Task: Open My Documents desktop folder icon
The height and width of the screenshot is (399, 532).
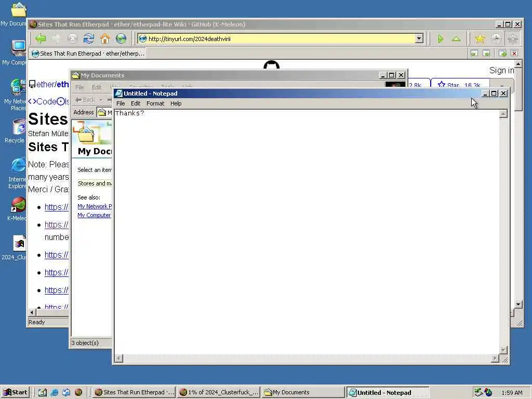Action: (x=18, y=9)
